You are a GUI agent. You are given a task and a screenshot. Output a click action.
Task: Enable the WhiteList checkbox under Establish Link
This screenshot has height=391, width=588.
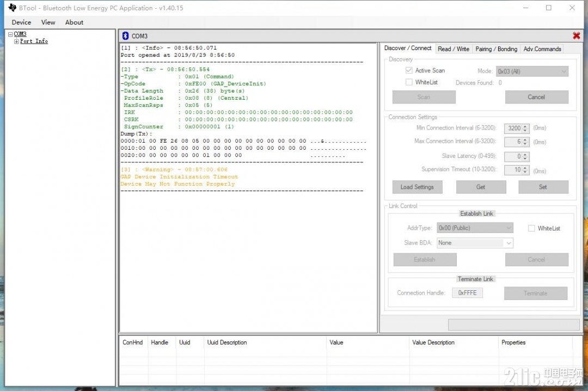[531, 228]
